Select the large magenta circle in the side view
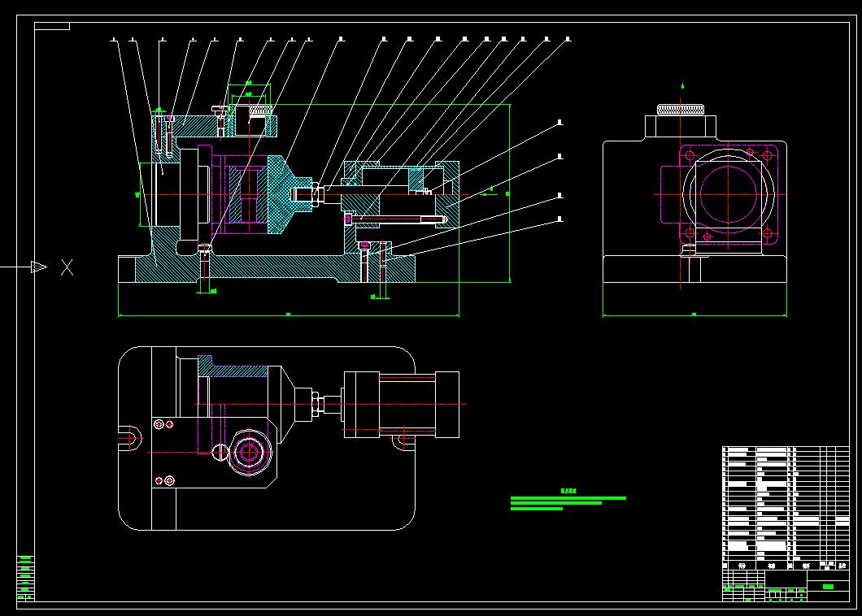 [729, 193]
